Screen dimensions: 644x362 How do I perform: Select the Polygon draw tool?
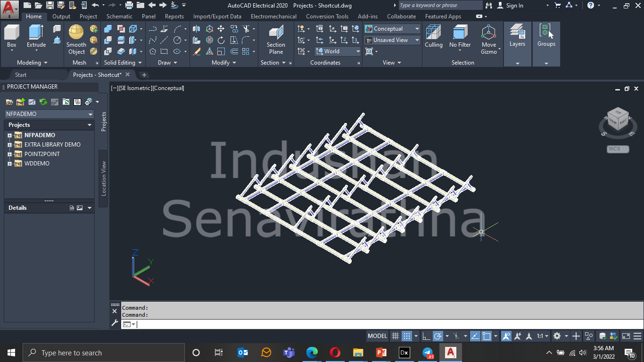pyautogui.click(x=153, y=51)
